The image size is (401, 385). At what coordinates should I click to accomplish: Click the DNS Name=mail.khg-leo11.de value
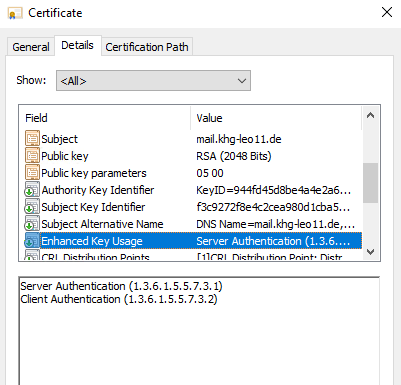pos(275,224)
